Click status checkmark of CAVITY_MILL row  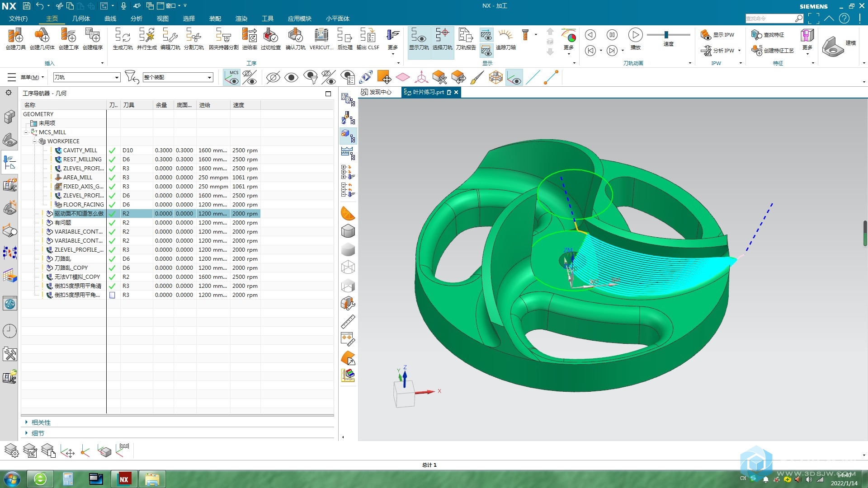112,150
